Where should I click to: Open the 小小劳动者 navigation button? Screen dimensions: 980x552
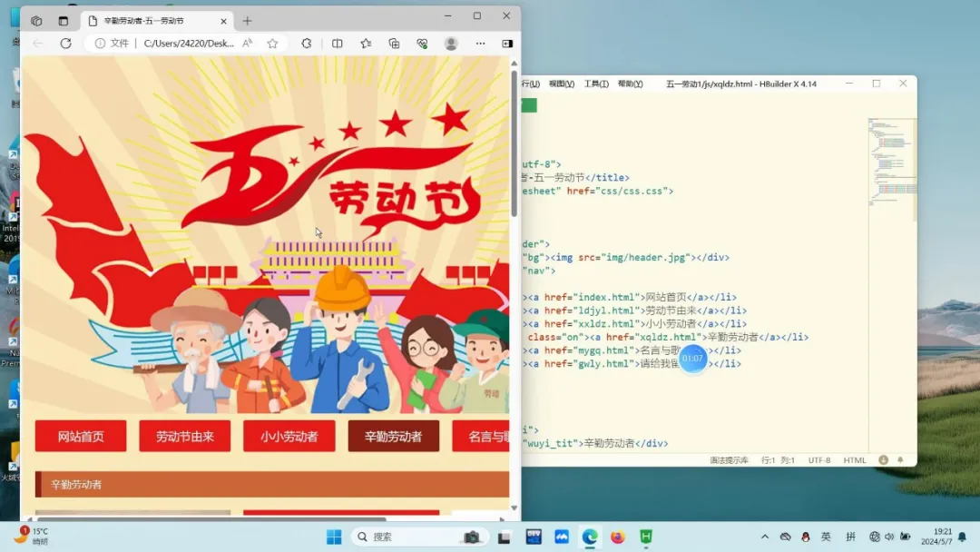click(289, 436)
